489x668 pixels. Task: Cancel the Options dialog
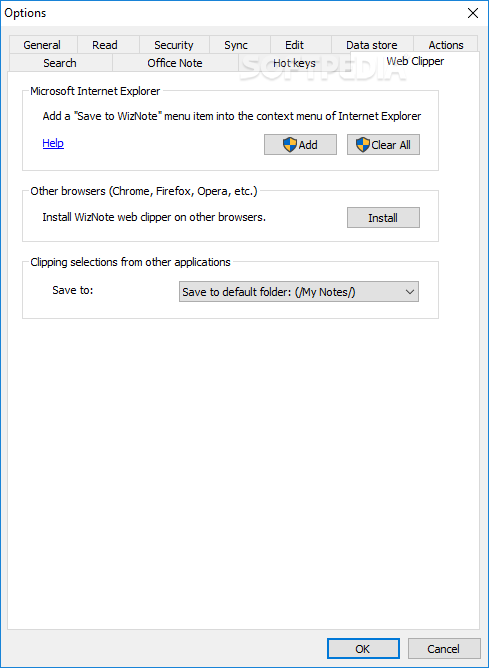[x=444, y=648]
